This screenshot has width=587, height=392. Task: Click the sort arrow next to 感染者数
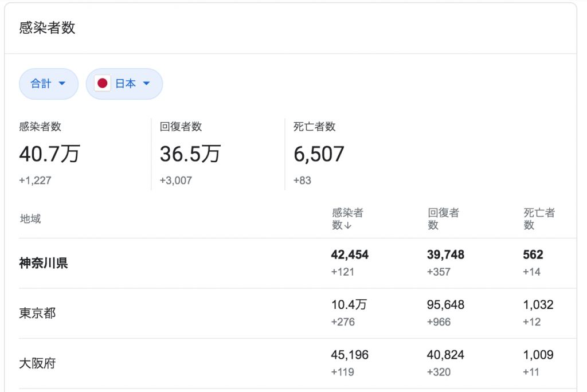click(x=348, y=225)
